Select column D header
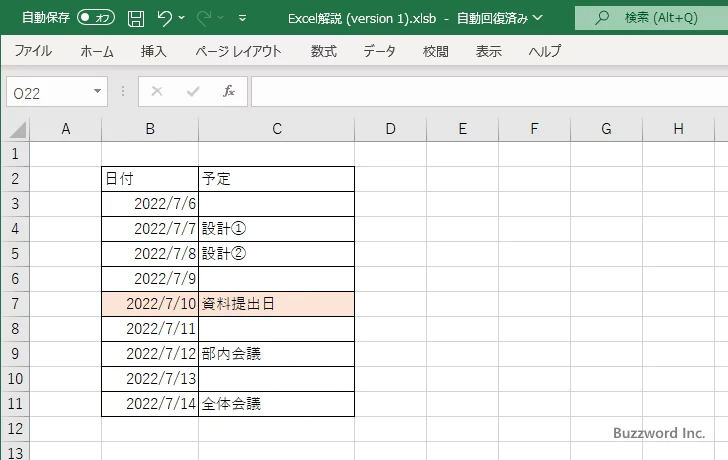 390,129
